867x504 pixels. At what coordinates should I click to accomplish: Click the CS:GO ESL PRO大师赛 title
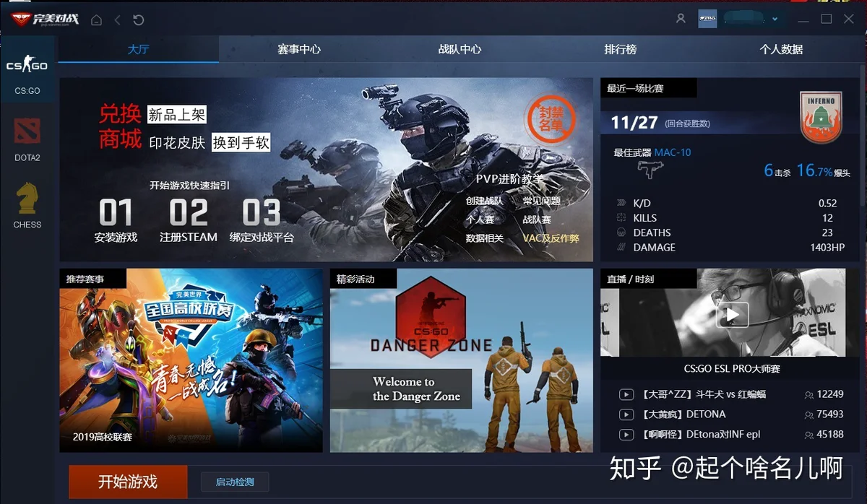coord(732,369)
